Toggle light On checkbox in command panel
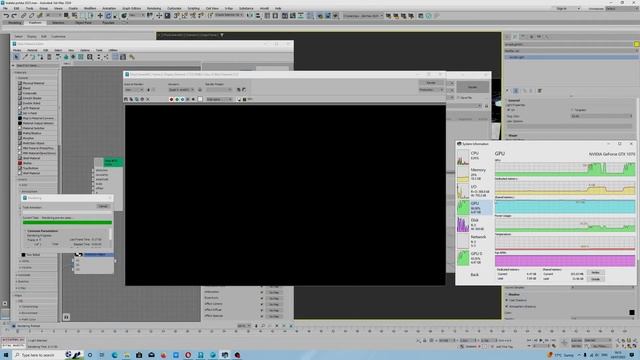This screenshot has width=640, height=360. point(509,110)
